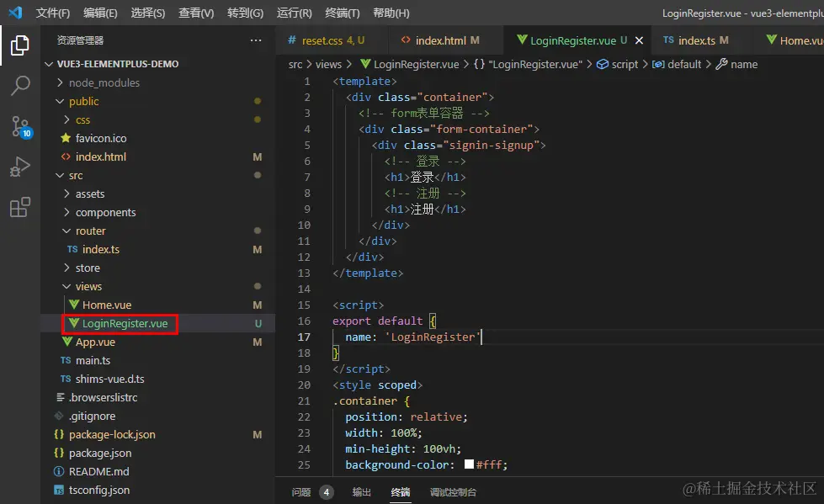This screenshot has height=504, width=824.
Task: Expand the components folder
Action: coord(66,212)
